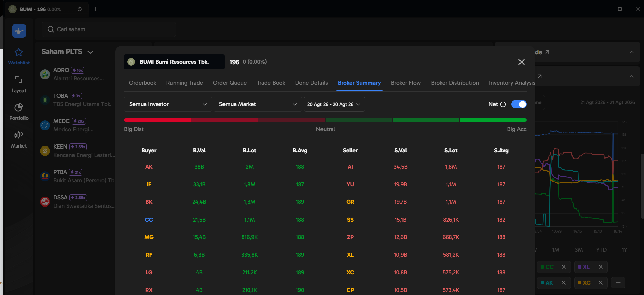
Task: Switch to the Orderbook tab
Action: 143,83
